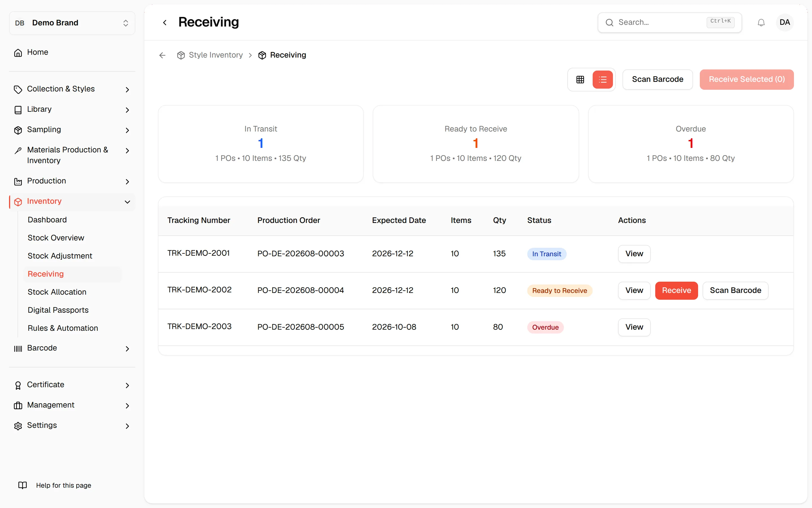Click the Production factory icon
The image size is (812, 508).
(18, 181)
